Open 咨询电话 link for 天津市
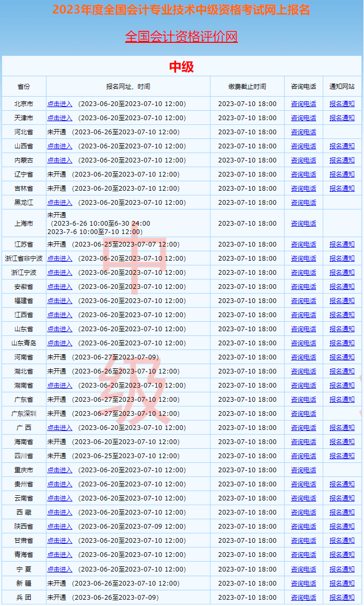The width and height of the screenshot is (364, 606). 303,118
